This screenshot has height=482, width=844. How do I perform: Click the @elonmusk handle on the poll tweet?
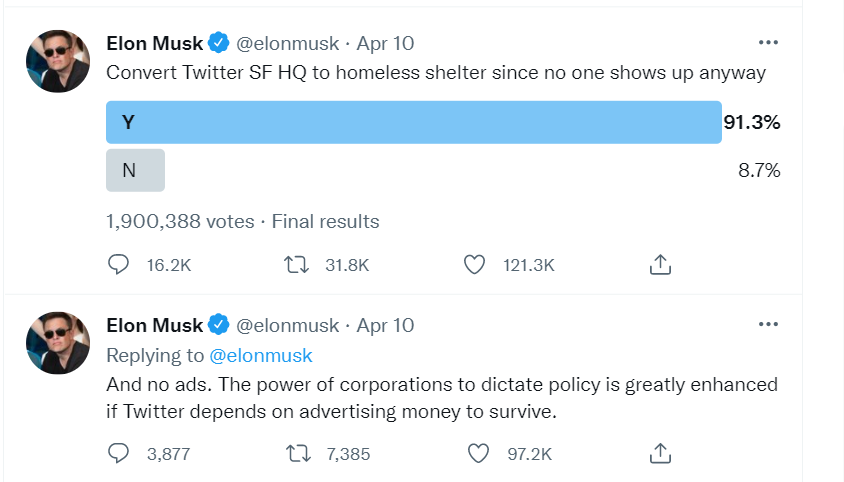tap(289, 43)
